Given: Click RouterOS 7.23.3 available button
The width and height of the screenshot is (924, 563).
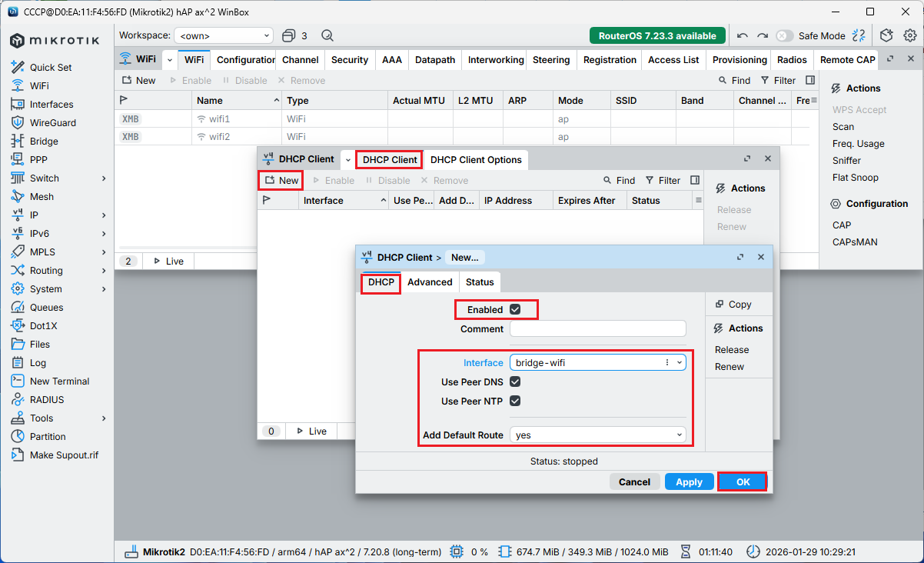Looking at the screenshot, I should click(658, 35).
